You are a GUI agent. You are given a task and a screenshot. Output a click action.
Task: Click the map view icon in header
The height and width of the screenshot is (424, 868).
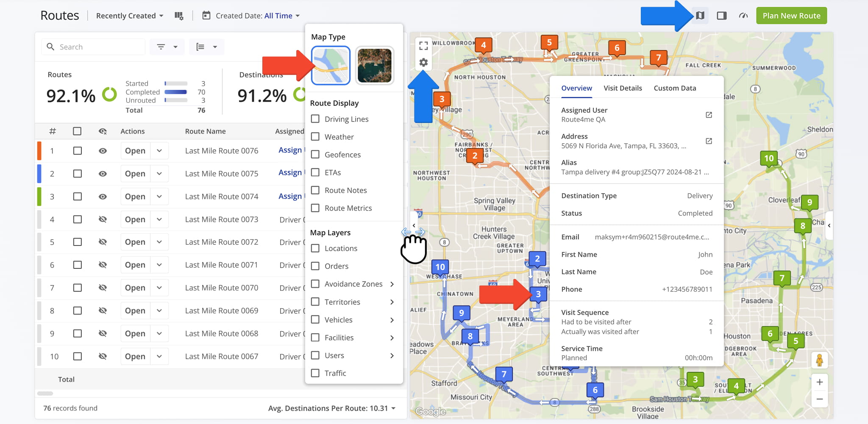pos(700,16)
